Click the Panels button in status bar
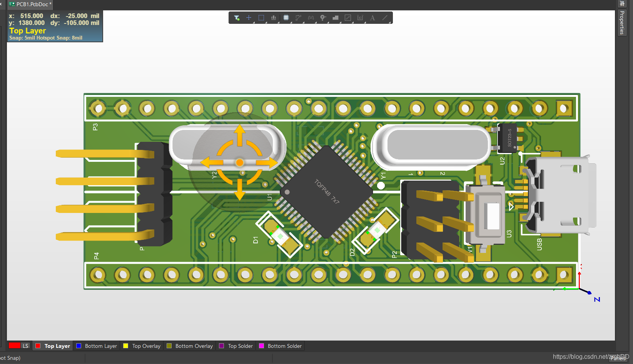Viewport: 633px width, 364px height. click(x=618, y=358)
